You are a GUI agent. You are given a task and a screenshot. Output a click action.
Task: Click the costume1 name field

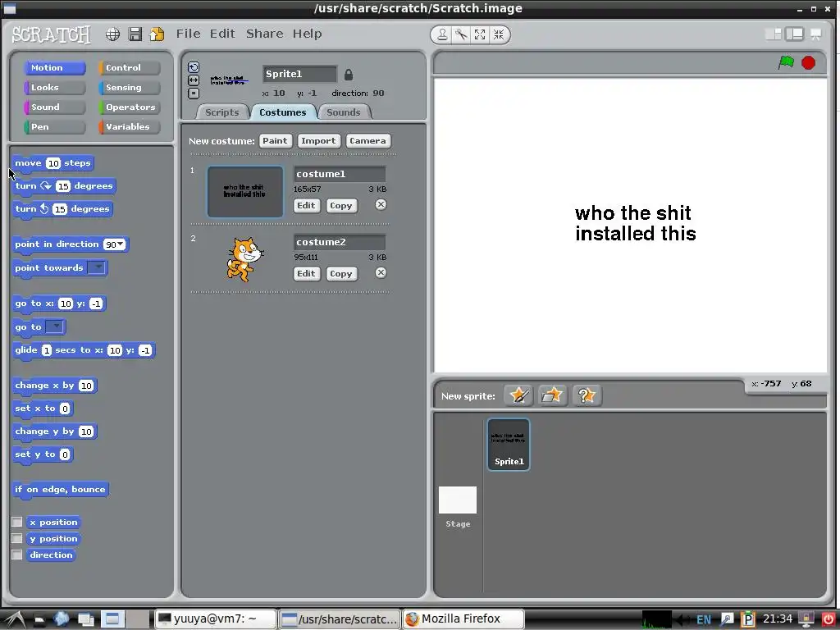click(x=340, y=174)
